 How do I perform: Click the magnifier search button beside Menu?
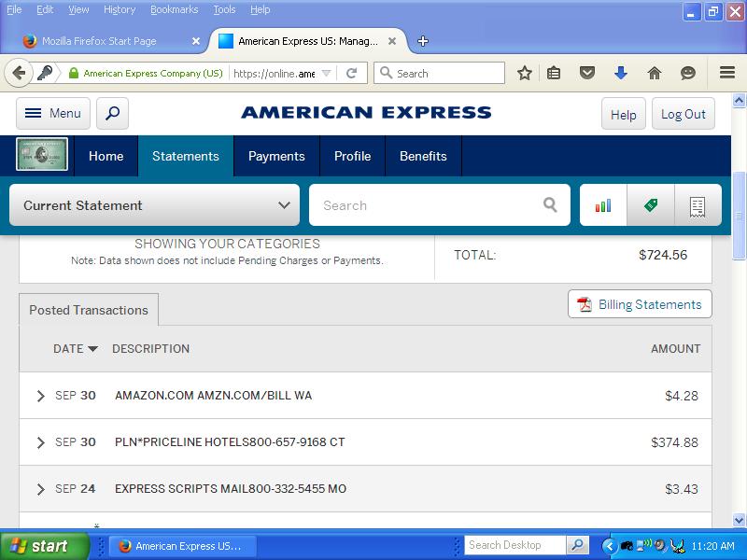[x=112, y=113]
